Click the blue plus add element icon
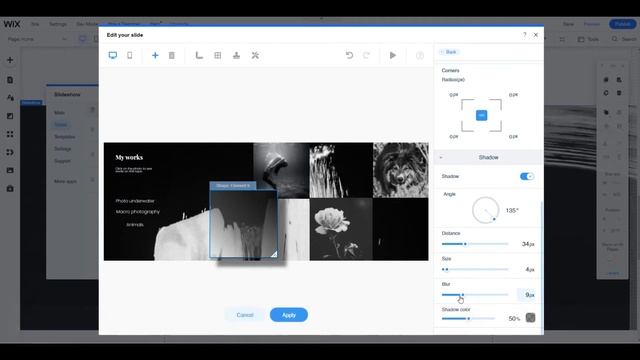This screenshot has height=360, width=640. (155, 55)
